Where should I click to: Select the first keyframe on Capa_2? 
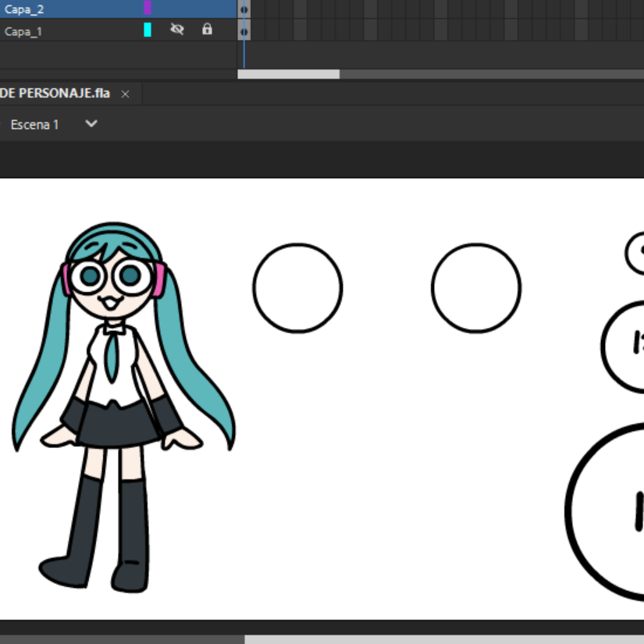244,9
